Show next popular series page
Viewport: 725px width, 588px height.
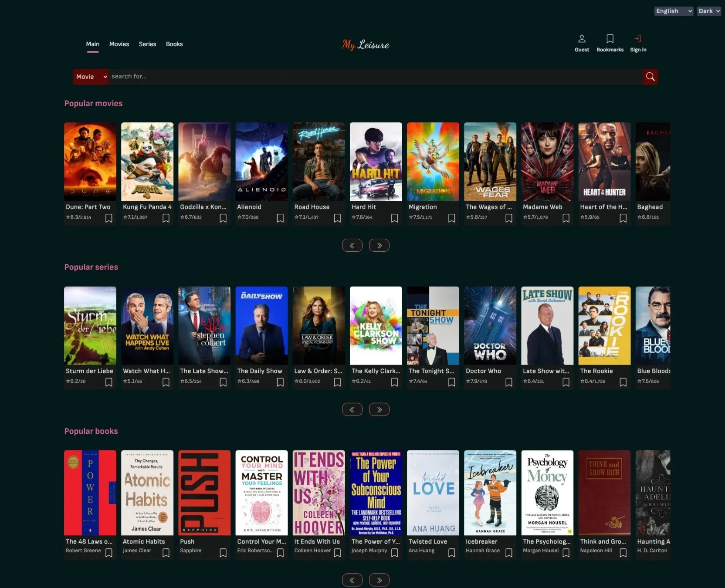click(x=379, y=409)
